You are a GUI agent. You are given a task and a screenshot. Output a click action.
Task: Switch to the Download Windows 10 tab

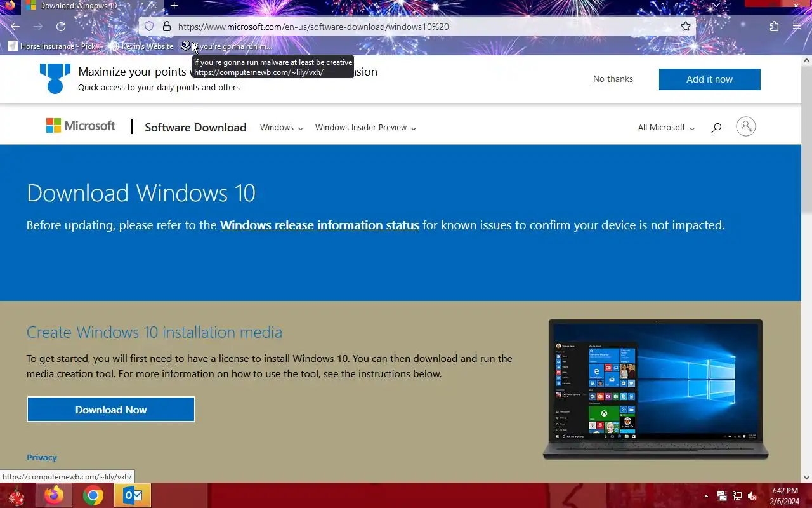tap(89, 6)
